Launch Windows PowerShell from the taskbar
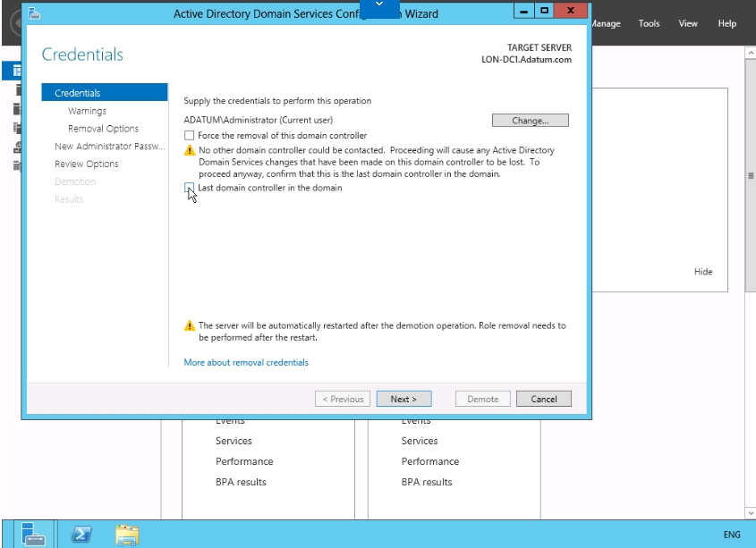 click(81, 534)
